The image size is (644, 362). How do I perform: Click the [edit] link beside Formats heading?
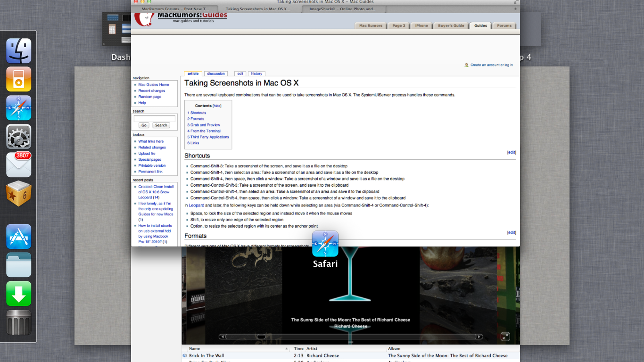coord(512,232)
